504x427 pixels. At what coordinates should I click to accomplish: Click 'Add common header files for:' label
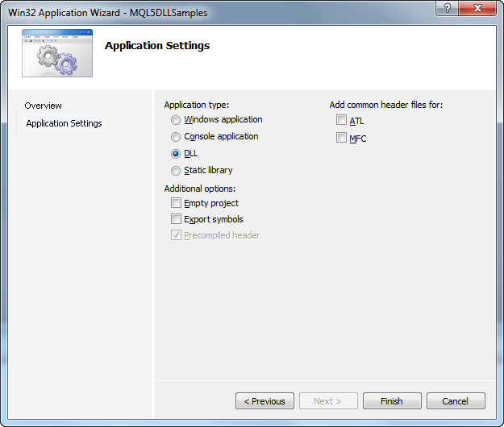click(x=386, y=105)
